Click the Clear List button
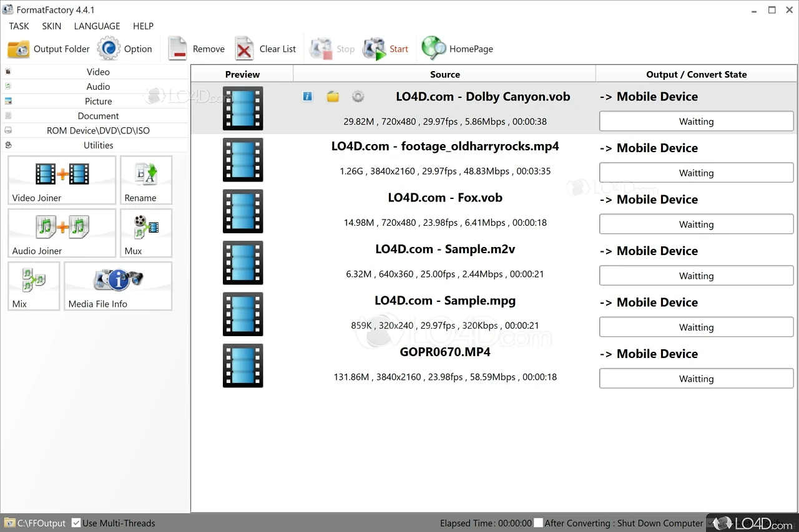The image size is (799, 532). pyautogui.click(x=265, y=49)
